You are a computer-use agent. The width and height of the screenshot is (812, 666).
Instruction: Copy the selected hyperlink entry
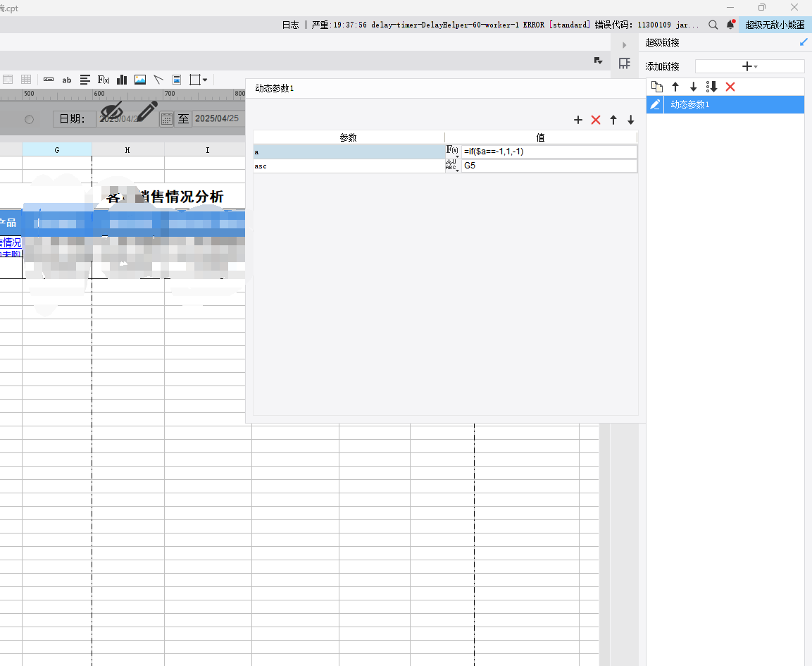(x=656, y=87)
